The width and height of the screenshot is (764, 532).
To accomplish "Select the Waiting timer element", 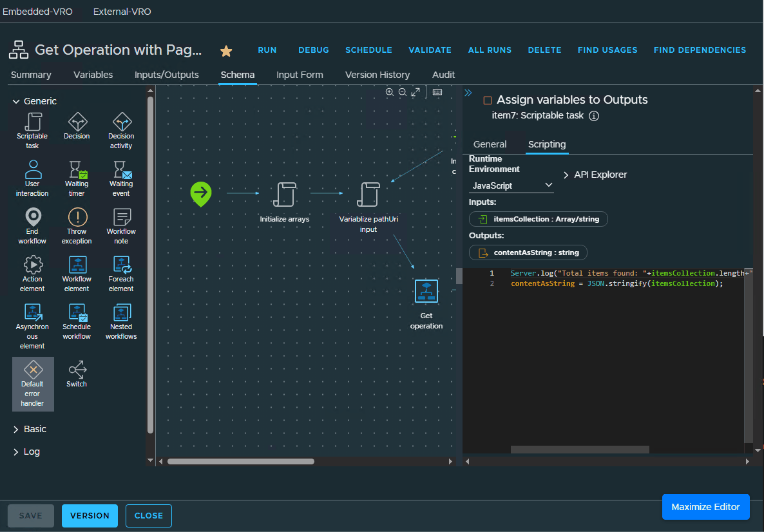I will tap(77, 177).
